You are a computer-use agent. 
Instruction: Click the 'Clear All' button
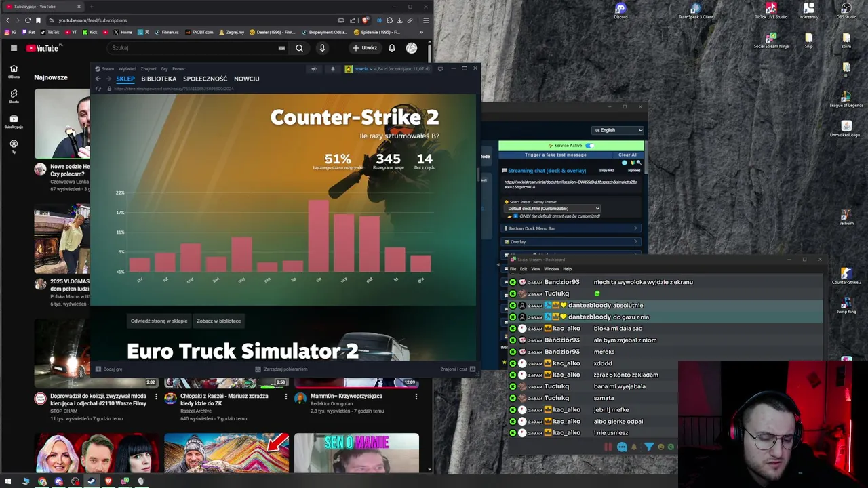coord(628,155)
